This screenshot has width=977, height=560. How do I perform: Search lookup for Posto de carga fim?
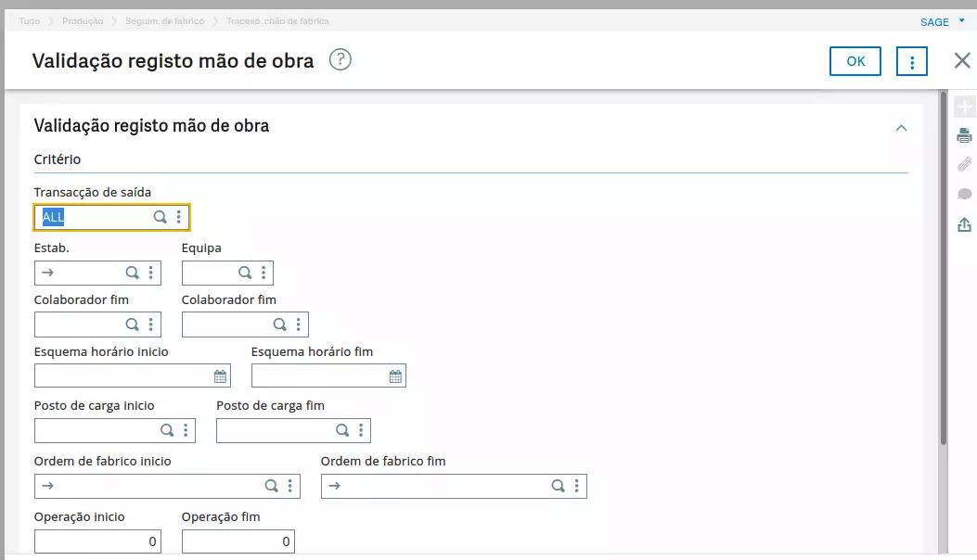[342, 430]
